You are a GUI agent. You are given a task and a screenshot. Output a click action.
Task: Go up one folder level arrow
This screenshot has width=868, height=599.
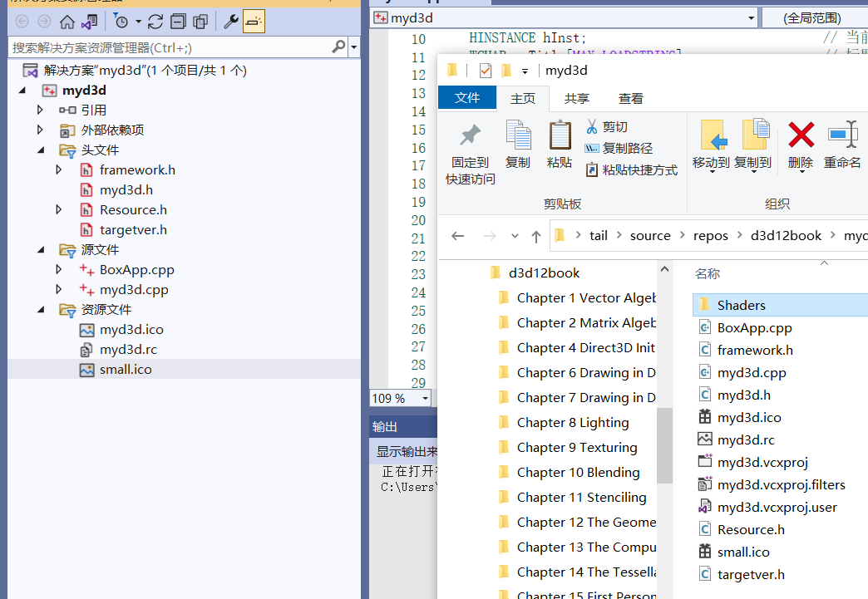(x=536, y=237)
